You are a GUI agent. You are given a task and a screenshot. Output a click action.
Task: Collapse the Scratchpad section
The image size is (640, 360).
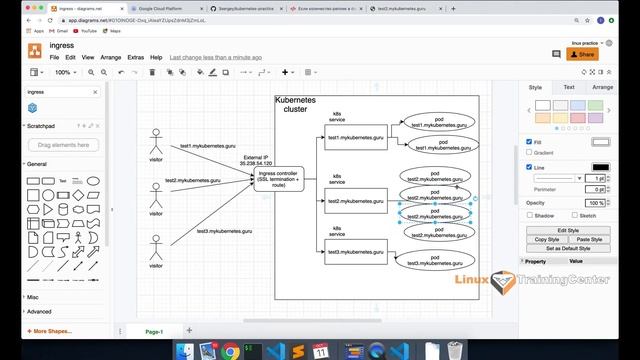[x=40, y=126]
